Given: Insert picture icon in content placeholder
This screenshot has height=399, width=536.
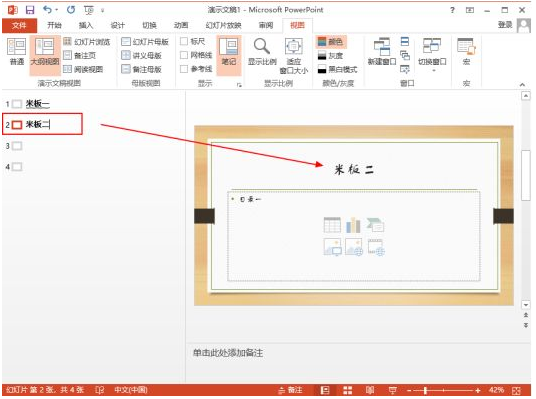Looking at the screenshot, I should 332,247.
